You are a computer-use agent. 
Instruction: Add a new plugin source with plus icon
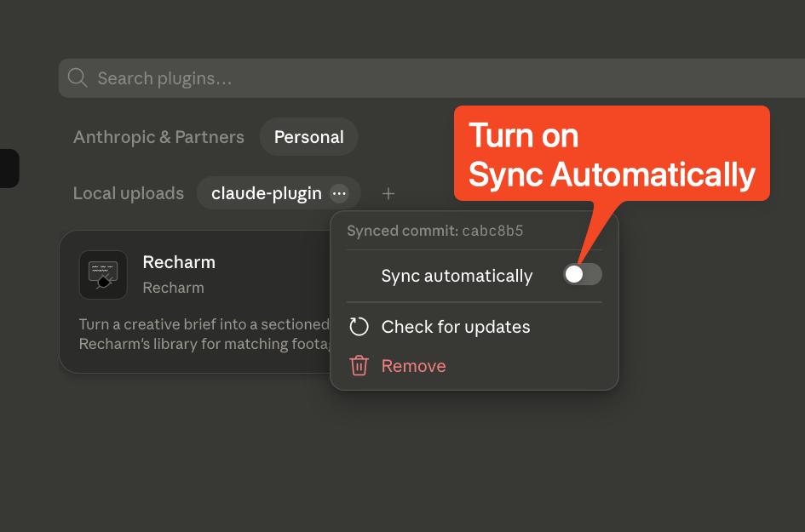click(x=388, y=193)
